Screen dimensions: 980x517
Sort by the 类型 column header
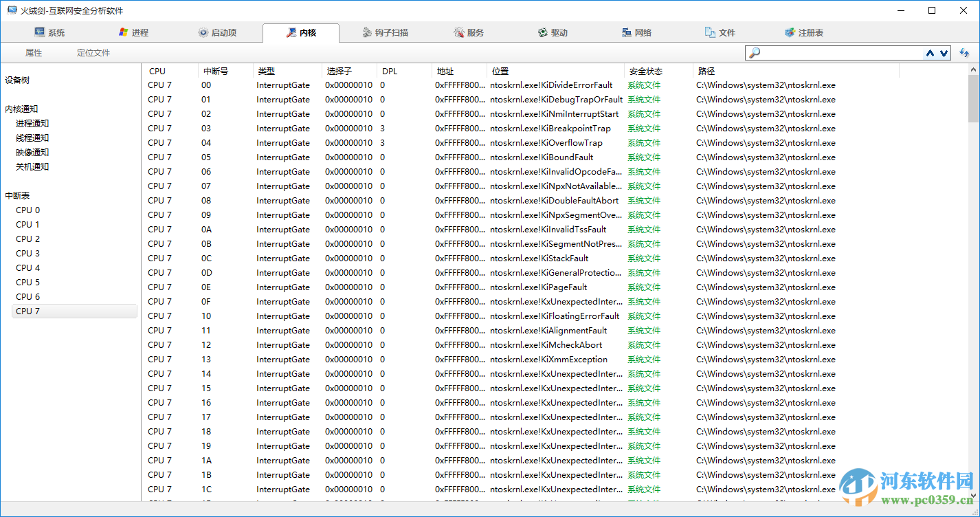pyautogui.click(x=287, y=71)
